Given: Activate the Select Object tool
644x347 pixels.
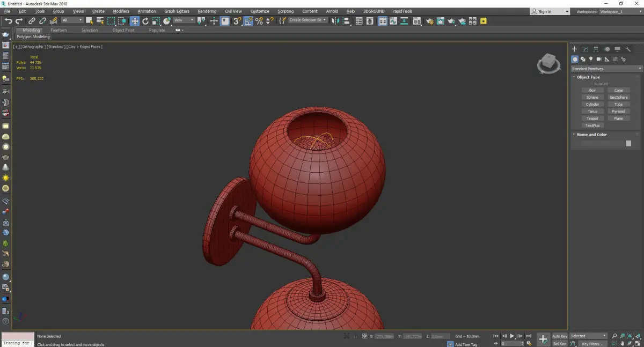Looking at the screenshot, I should tap(89, 21).
